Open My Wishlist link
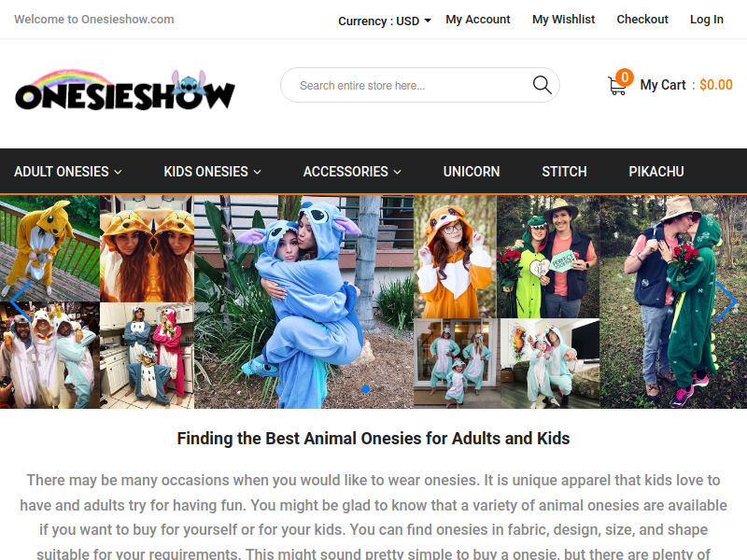The width and height of the screenshot is (747, 560). click(564, 20)
